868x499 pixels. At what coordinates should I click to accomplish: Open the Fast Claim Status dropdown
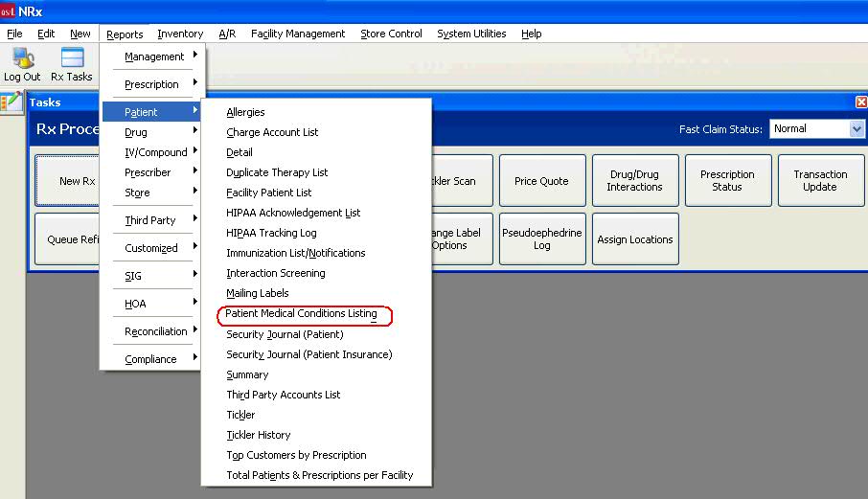857,129
